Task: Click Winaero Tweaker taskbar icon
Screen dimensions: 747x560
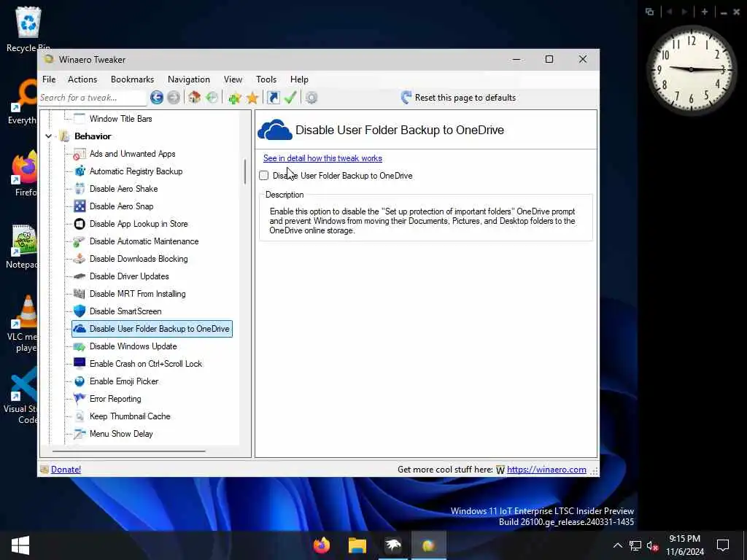Action: click(x=429, y=545)
